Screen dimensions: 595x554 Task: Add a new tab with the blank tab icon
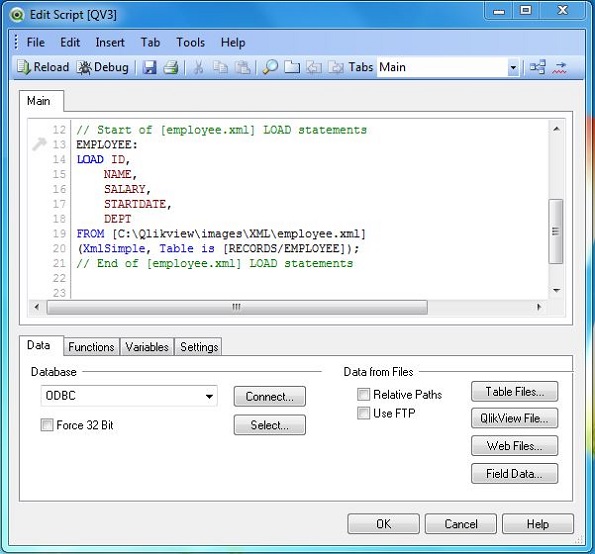(x=292, y=68)
